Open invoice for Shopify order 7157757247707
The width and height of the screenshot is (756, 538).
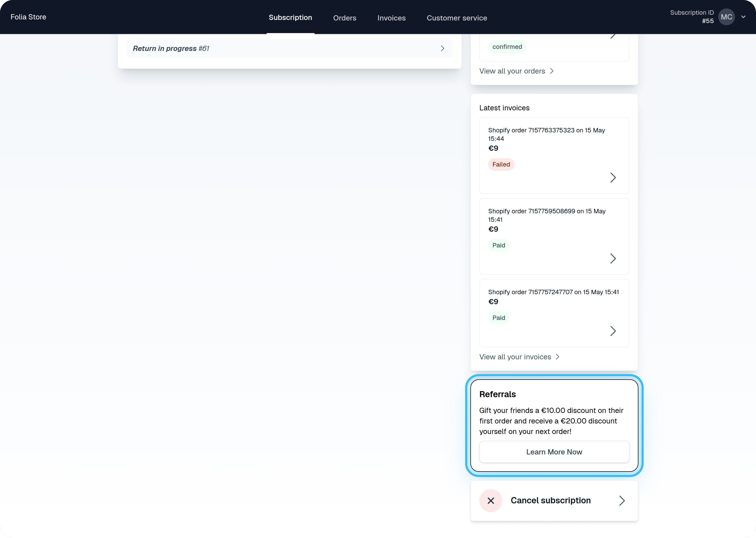[x=554, y=313]
